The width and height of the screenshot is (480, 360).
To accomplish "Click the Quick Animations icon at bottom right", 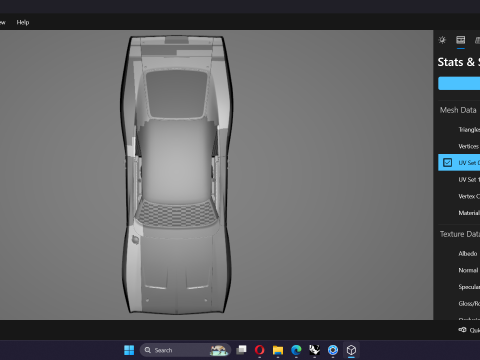I will pyautogui.click(x=462, y=330).
